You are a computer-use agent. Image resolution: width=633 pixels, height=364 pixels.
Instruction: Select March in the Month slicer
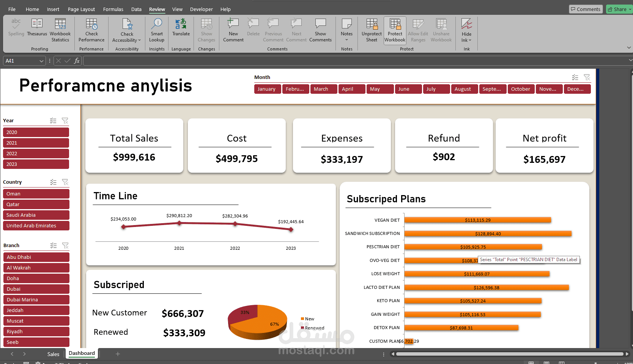pyautogui.click(x=323, y=89)
